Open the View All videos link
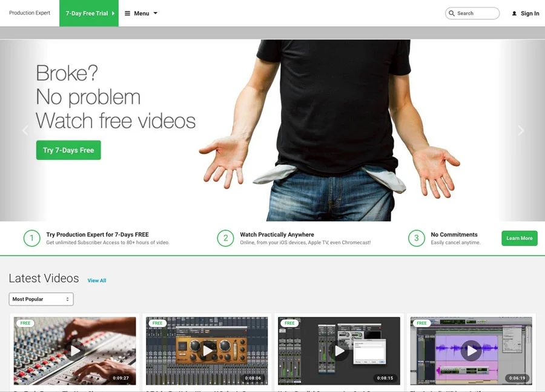 (97, 281)
